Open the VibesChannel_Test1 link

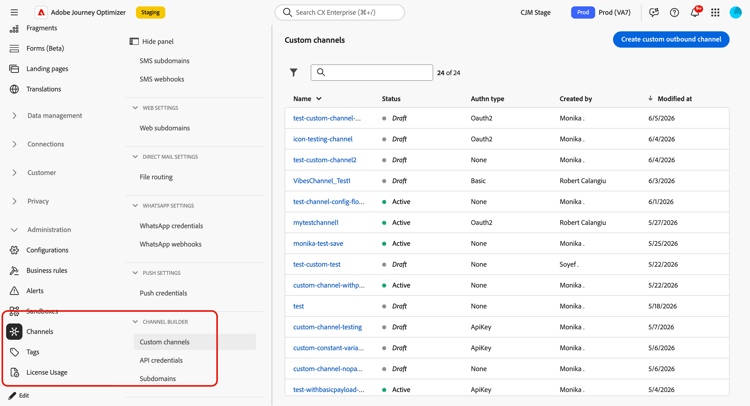(x=322, y=181)
